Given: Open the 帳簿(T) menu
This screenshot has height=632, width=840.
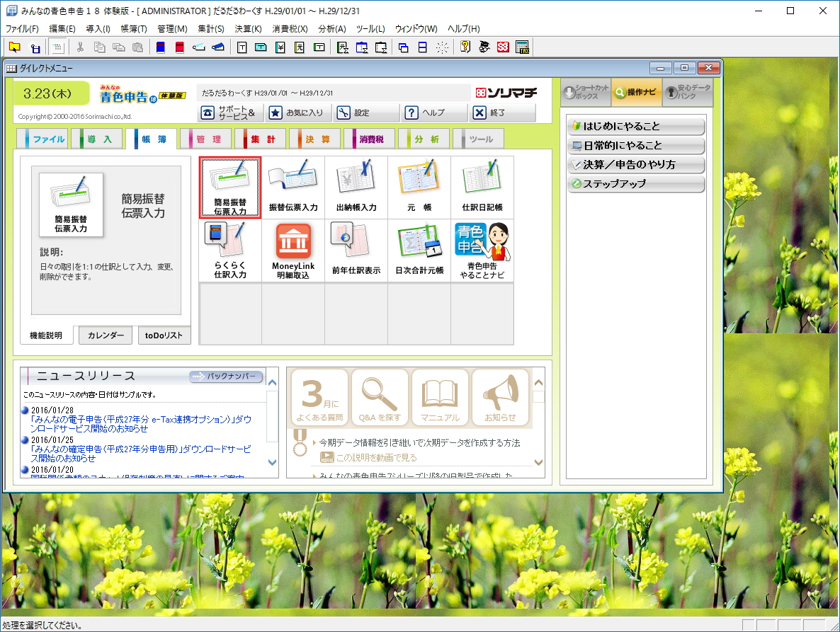Looking at the screenshot, I should (x=133, y=29).
